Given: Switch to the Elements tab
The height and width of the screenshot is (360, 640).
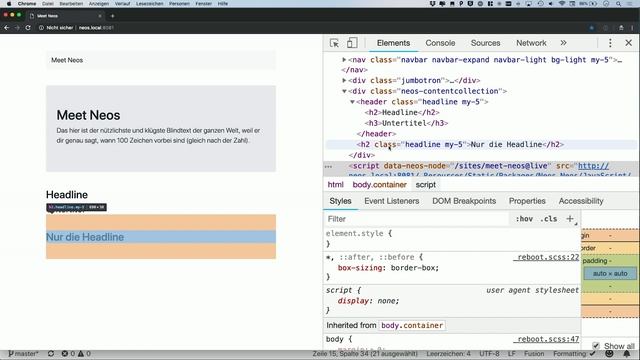Looking at the screenshot, I should (x=393, y=43).
